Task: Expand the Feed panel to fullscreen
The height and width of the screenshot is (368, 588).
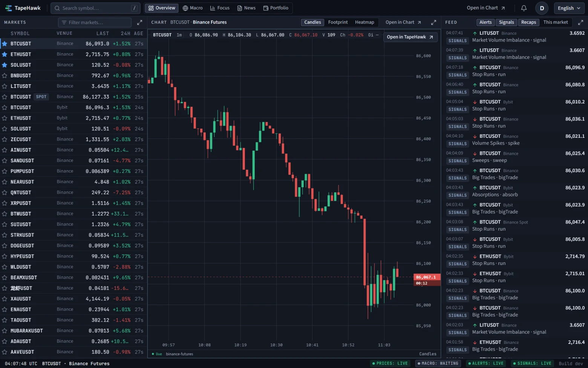Action: click(580, 22)
